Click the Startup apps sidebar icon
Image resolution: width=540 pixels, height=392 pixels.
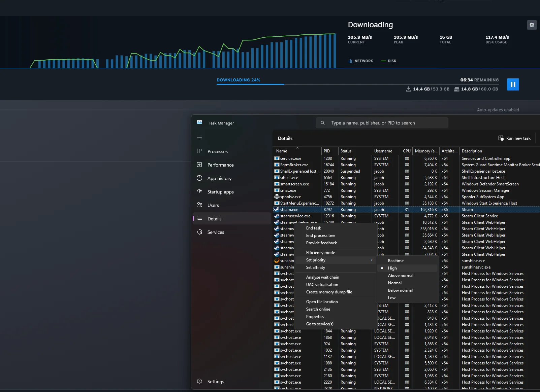tap(199, 192)
